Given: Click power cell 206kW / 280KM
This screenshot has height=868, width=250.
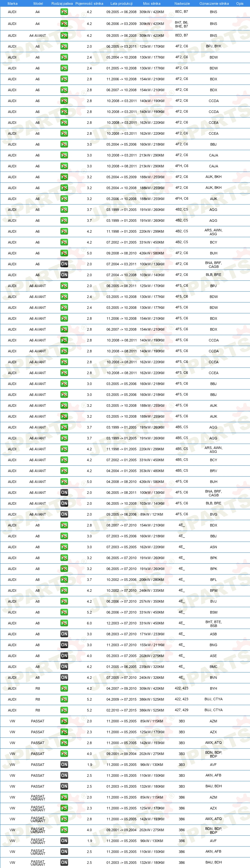Looking at the screenshot, I should pos(152,580).
